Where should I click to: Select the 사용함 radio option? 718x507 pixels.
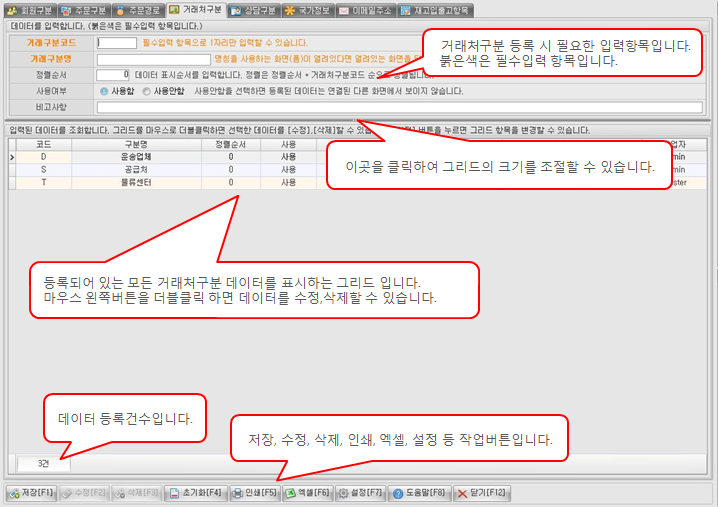[117, 91]
